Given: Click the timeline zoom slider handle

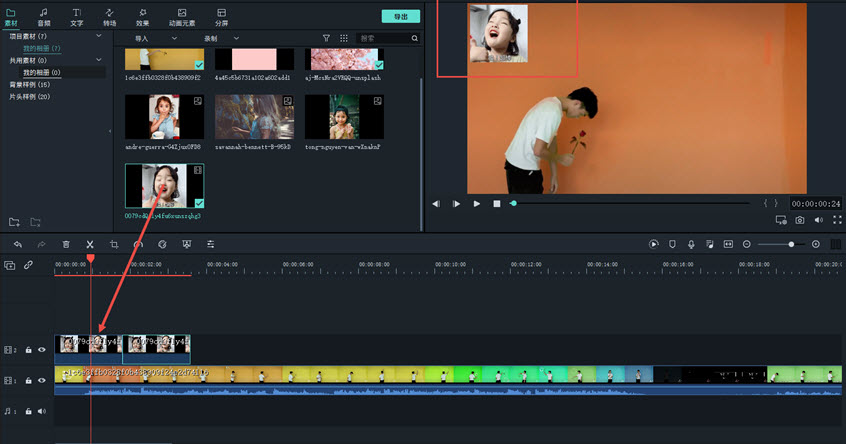Looking at the screenshot, I should click(x=791, y=244).
